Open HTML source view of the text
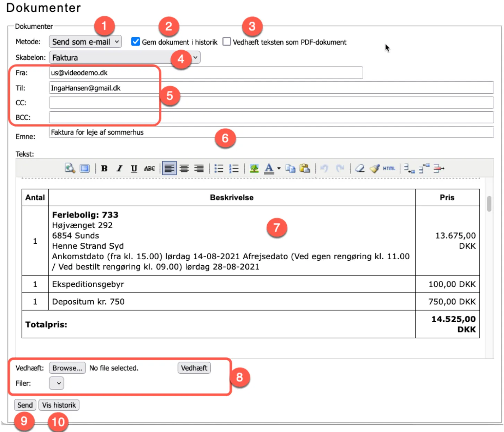This screenshot has height=432, width=504. pos(389,169)
